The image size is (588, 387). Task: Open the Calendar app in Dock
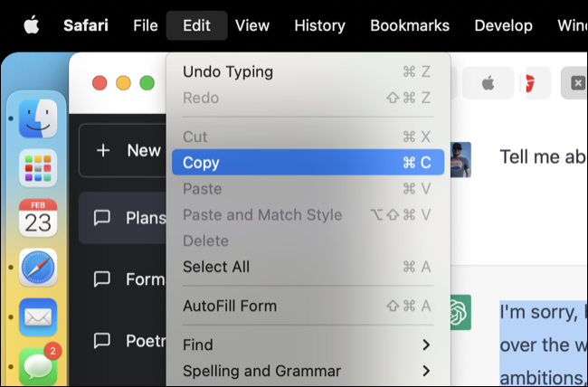tap(38, 218)
